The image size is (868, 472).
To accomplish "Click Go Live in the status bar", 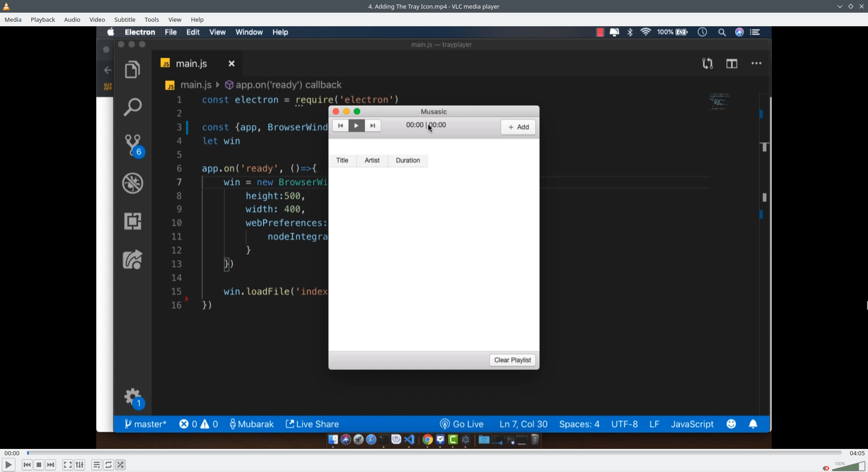I will [462, 424].
